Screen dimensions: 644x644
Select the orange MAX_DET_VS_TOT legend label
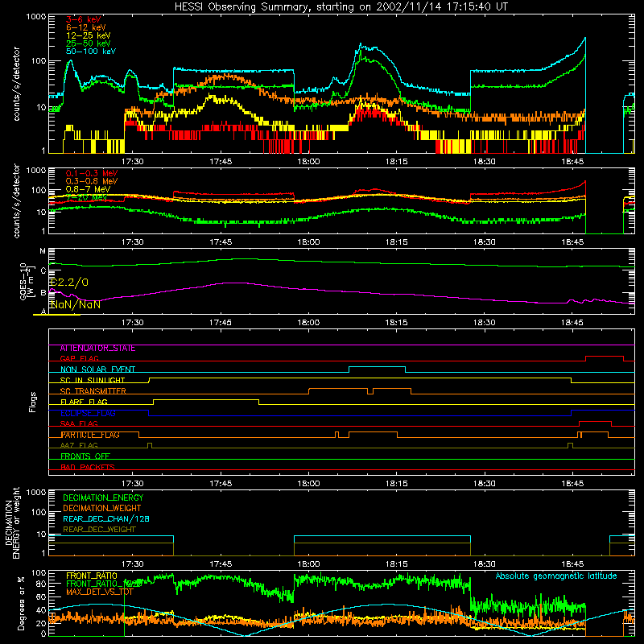tap(100, 592)
